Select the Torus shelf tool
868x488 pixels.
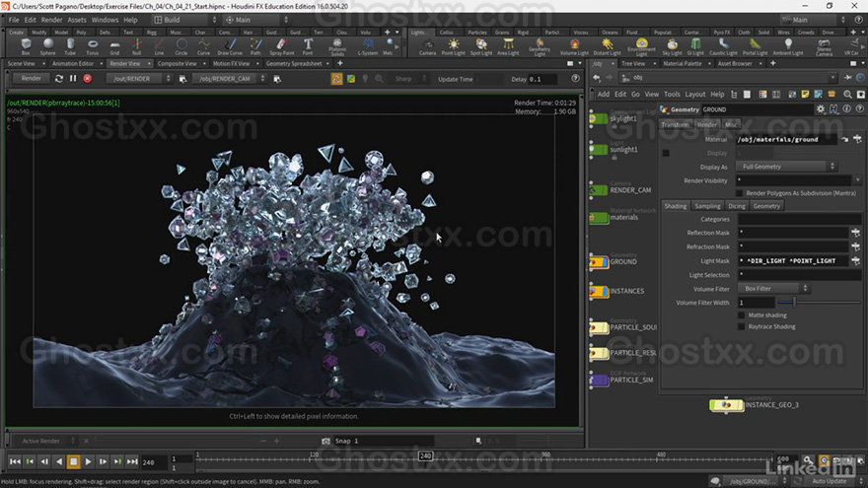(93, 46)
